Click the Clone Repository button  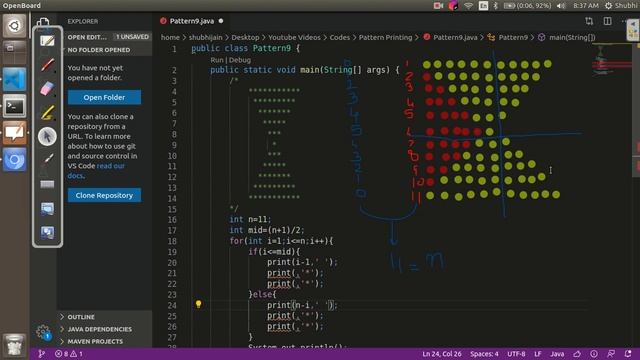coord(104,196)
